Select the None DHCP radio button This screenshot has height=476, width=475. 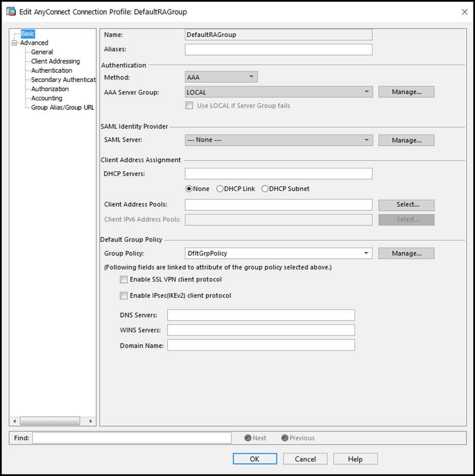tap(189, 189)
